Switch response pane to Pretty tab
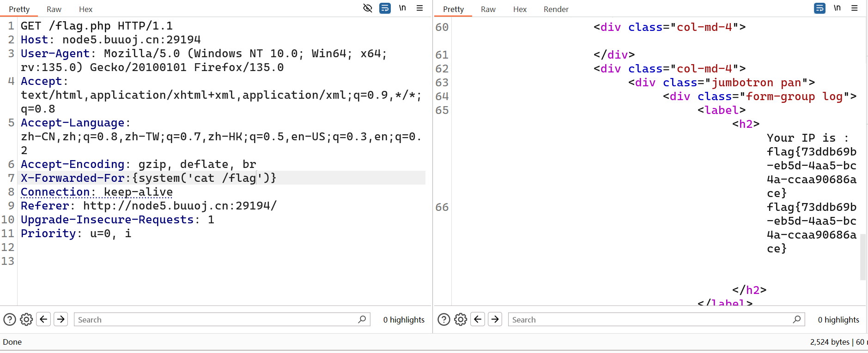This screenshot has height=353, width=868. pos(453,9)
